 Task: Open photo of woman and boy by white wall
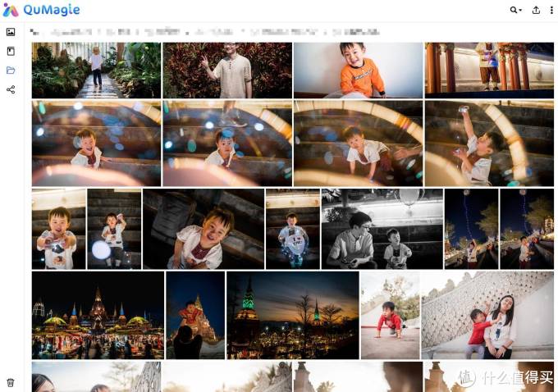coord(487,315)
